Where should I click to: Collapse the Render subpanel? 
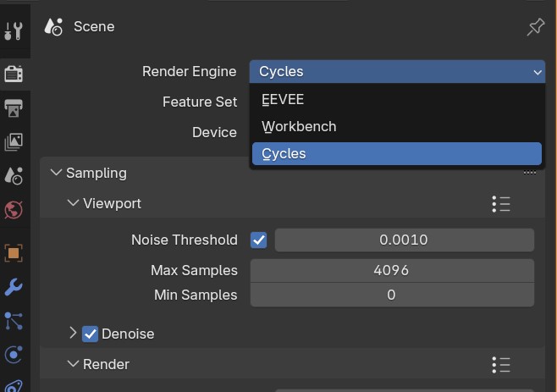tap(73, 364)
